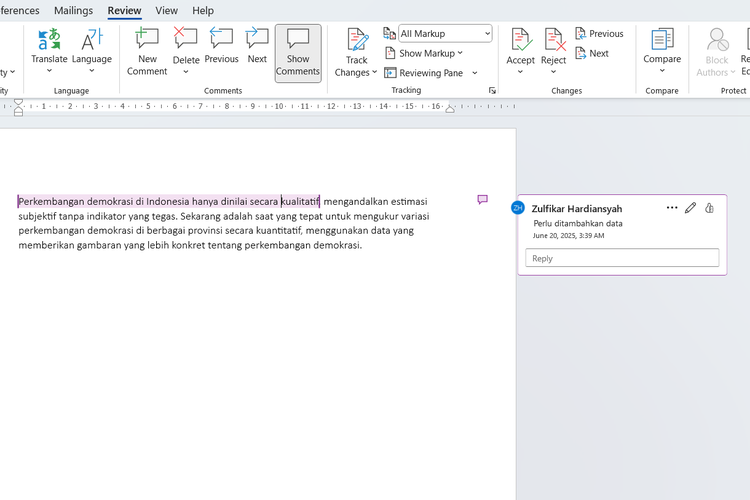The width and height of the screenshot is (750, 500).
Task: Expand Reject options dropdown arrow
Action: pyautogui.click(x=553, y=72)
